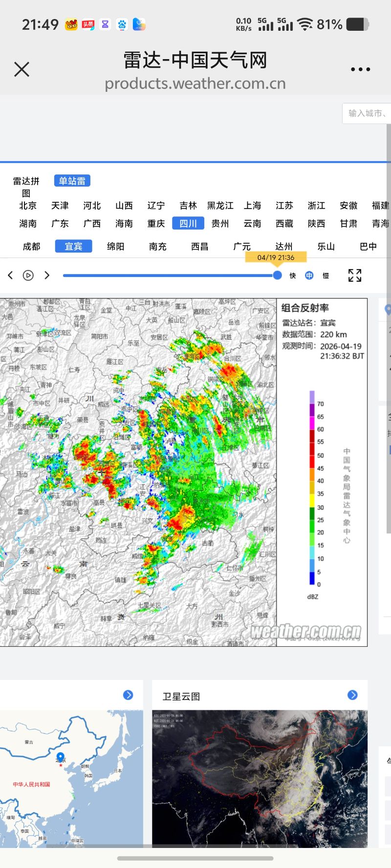391x868 pixels.
Task: Click the 卫星云图 heading
Action: (x=181, y=697)
